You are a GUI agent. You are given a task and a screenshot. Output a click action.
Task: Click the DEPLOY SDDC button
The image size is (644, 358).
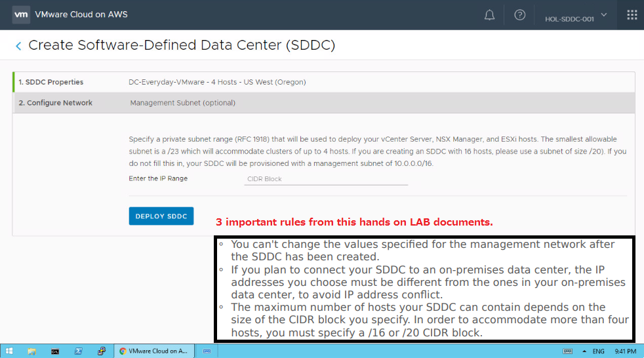pos(161,216)
